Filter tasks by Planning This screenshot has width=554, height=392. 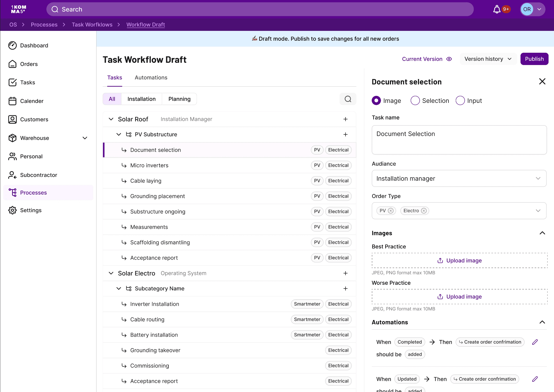pyautogui.click(x=179, y=99)
